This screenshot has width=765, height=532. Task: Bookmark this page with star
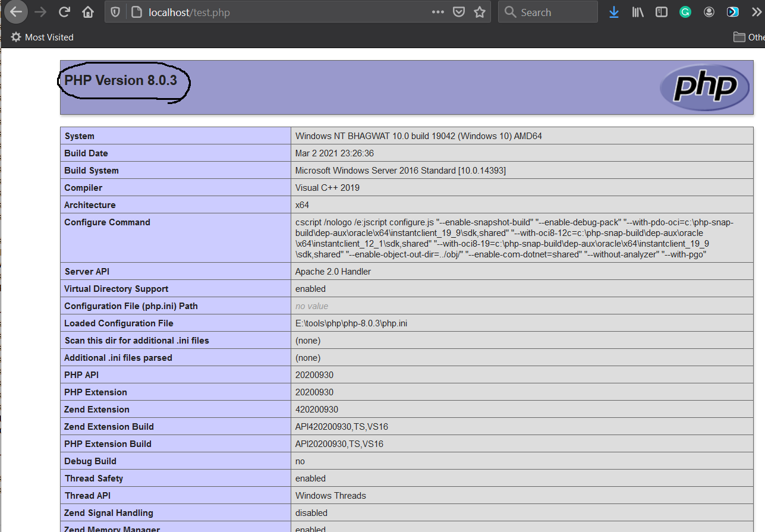tap(480, 12)
